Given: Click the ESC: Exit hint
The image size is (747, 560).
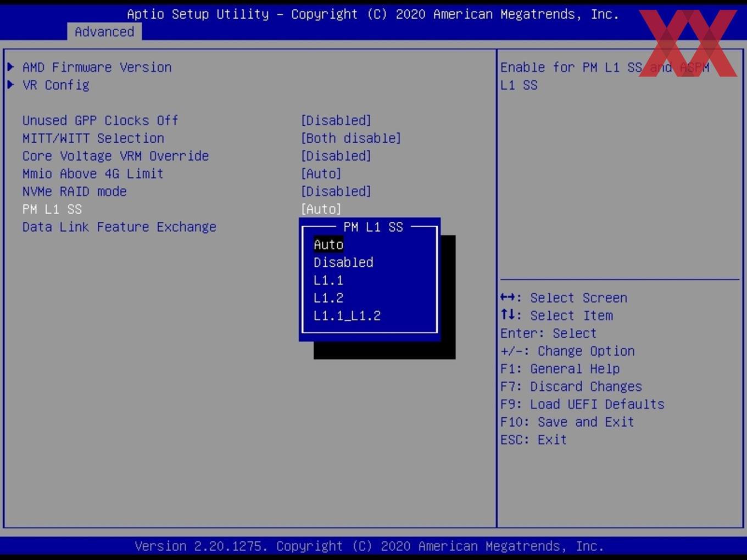Looking at the screenshot, I should [x=533, y=440].
